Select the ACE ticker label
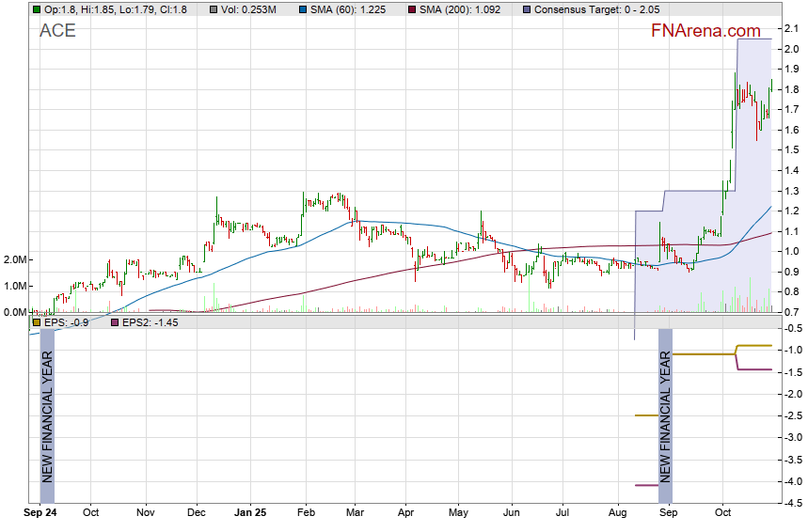 click(x=57, y=30)
